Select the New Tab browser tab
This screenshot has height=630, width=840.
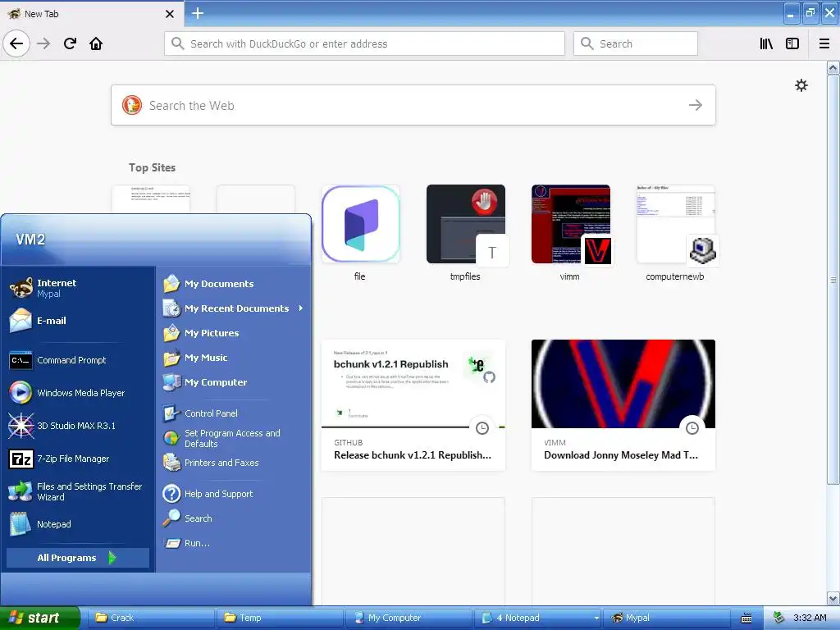[x=92, y=14]
